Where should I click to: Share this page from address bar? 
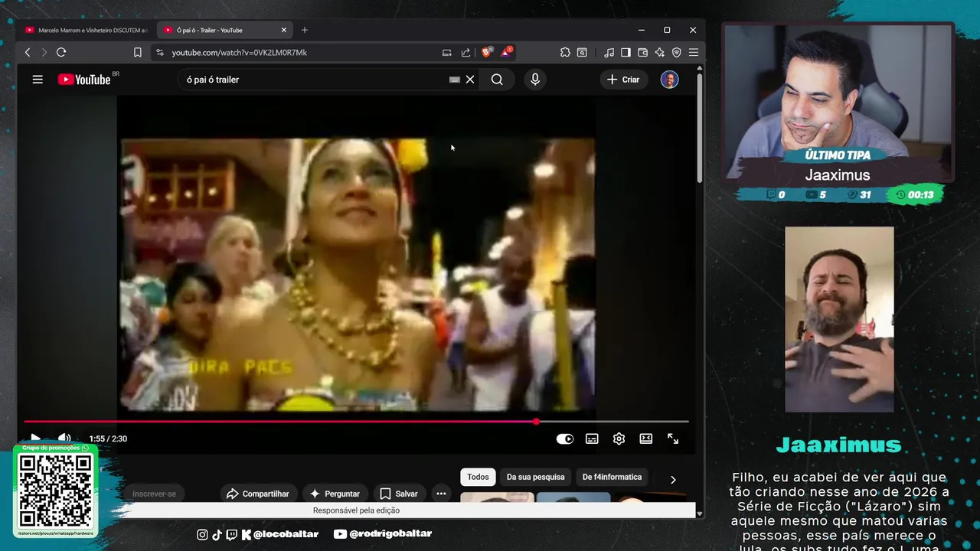465,52
